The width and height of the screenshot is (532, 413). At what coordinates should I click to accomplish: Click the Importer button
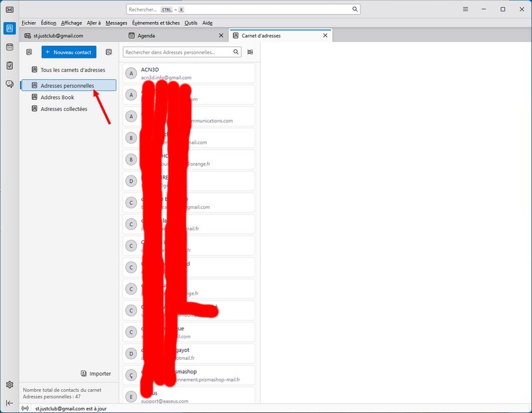[x=96, y=373]
